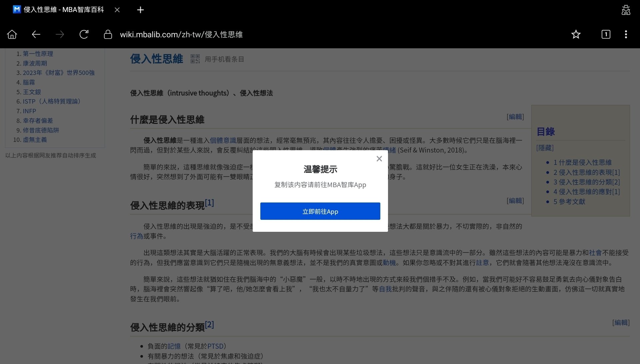The image size is (640, 364).
Task: Open the browser three-dot overflow menu
Action: point(626,34)
